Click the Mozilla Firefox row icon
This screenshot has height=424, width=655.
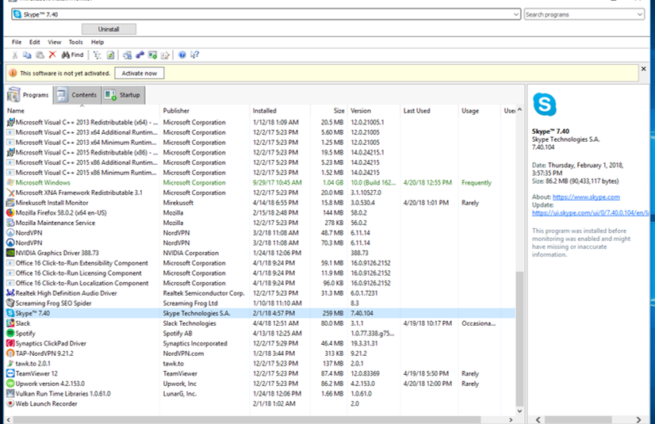[x=10, y=213]
